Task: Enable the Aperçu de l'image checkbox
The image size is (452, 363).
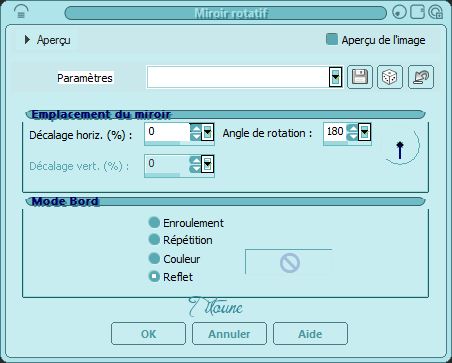Action: coord(332,39)
